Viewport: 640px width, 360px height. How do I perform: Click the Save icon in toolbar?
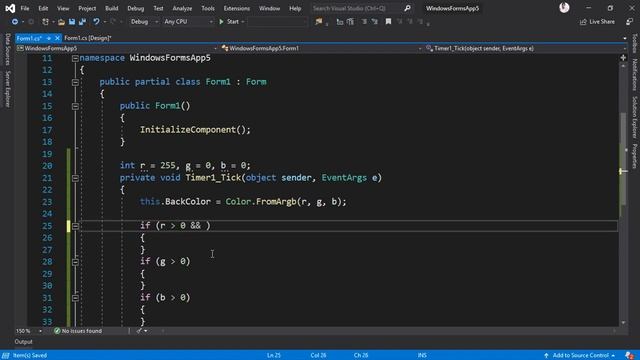(x=72, y=22)
